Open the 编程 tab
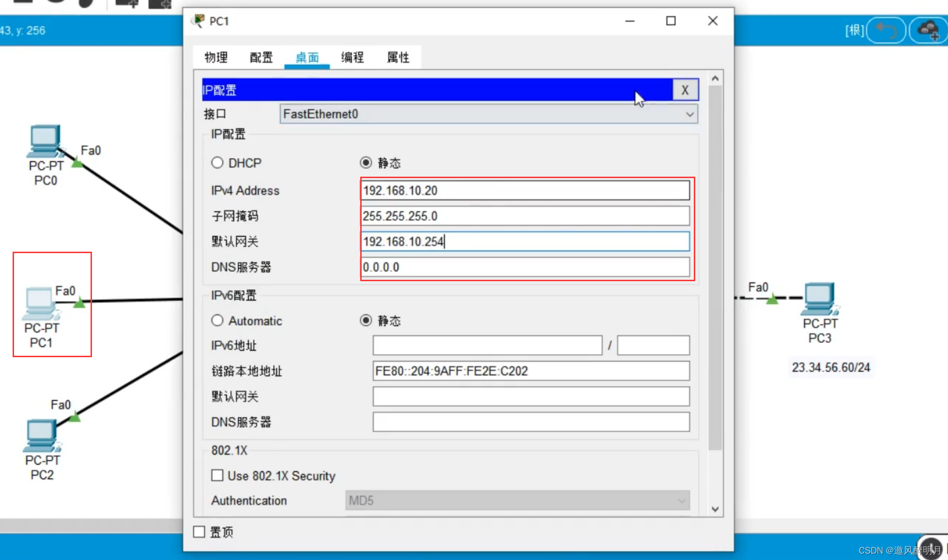The height and width of the screenshot is (560, 948). tap(352, 58)
